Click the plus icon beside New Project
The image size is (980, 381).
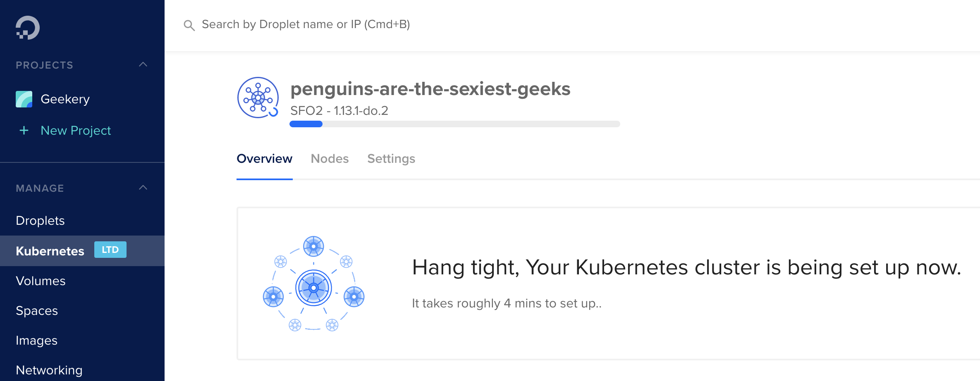pos(24,131)
